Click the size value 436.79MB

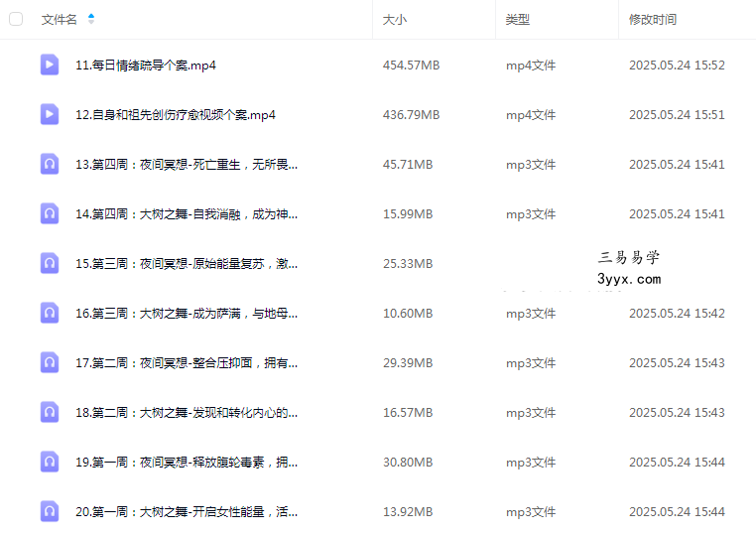(412, 115)
